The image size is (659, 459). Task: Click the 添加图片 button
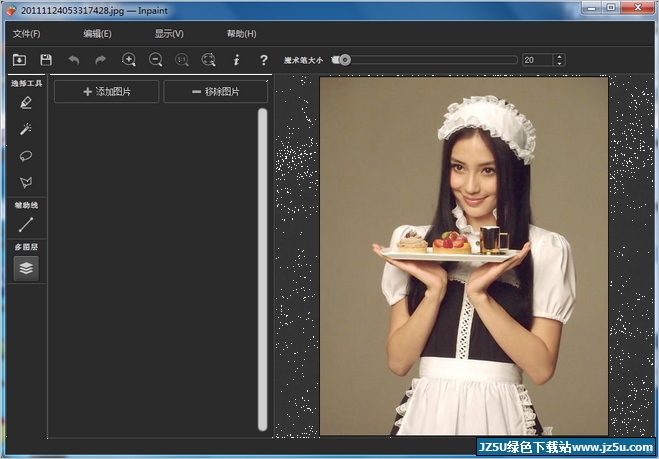107,91
